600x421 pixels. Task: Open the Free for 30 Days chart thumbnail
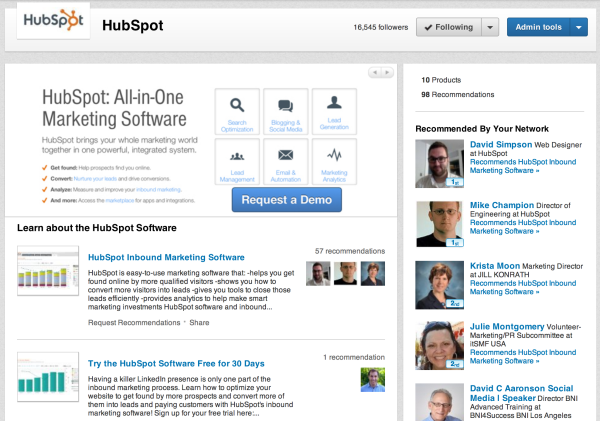pyautogui.click(x=48, y=377)
